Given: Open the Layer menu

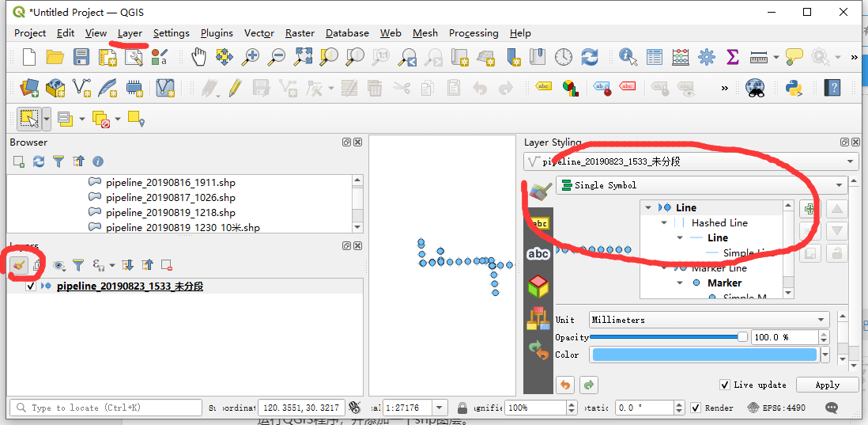Looking at the screenshot, I should pos(130,33).
